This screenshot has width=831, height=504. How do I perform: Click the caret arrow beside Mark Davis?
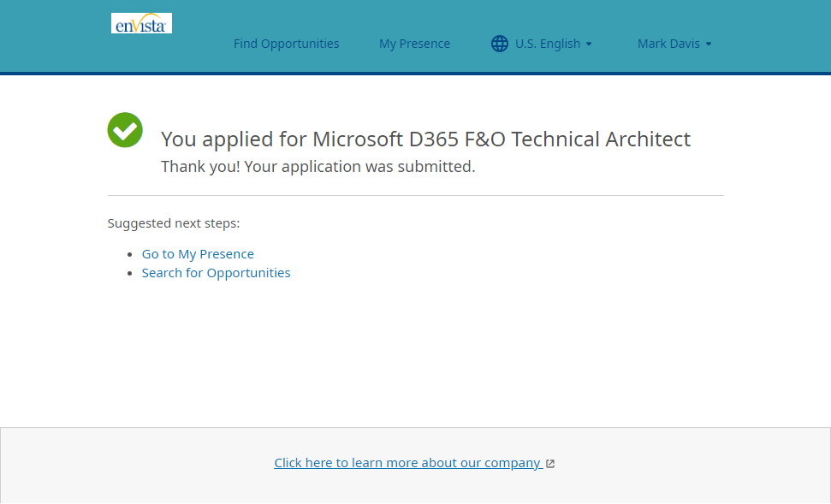pyautogui.click(x=709, y=44)
